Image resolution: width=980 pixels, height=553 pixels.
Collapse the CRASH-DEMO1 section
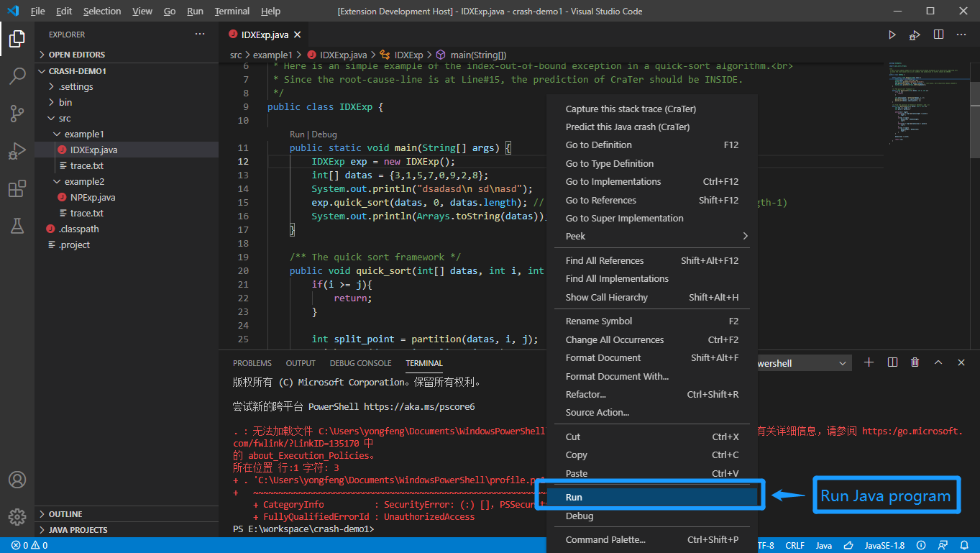(127, 71)
